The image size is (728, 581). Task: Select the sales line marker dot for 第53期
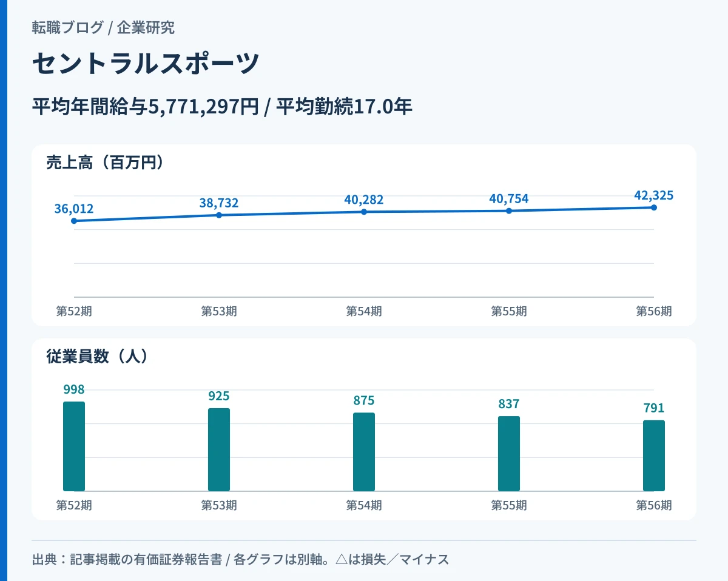(219, 215)
